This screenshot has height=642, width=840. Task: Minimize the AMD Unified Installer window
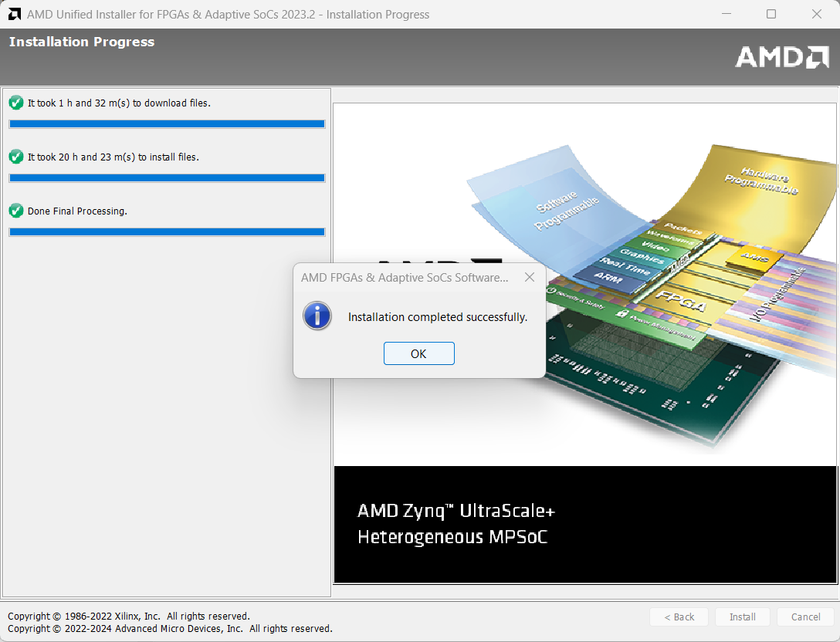pyautogui.click(x=725, y=15)
